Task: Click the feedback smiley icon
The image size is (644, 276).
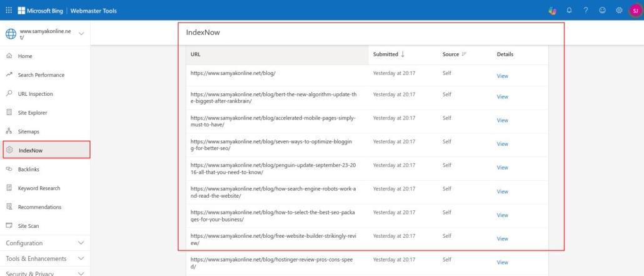Action: [603, 11]
